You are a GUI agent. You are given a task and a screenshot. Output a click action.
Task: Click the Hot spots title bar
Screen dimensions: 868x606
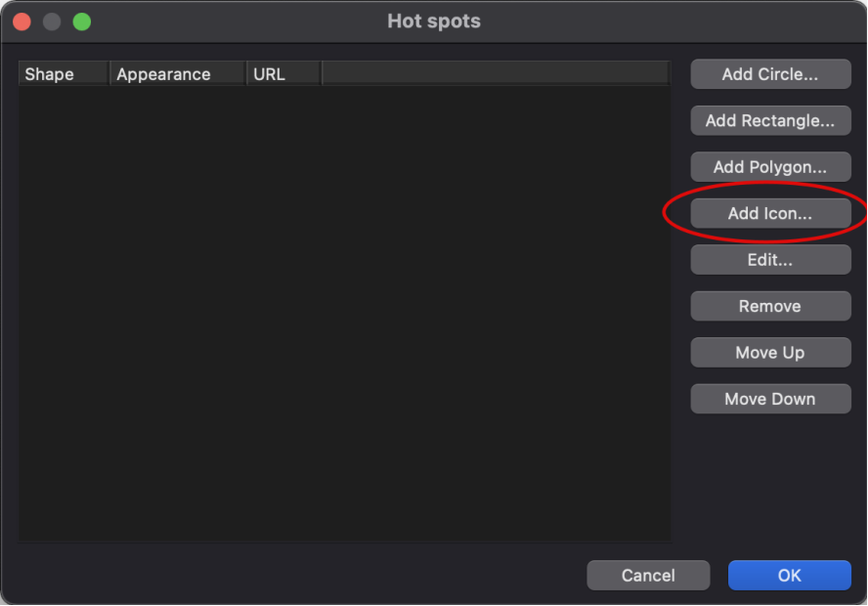click(434, 22)
